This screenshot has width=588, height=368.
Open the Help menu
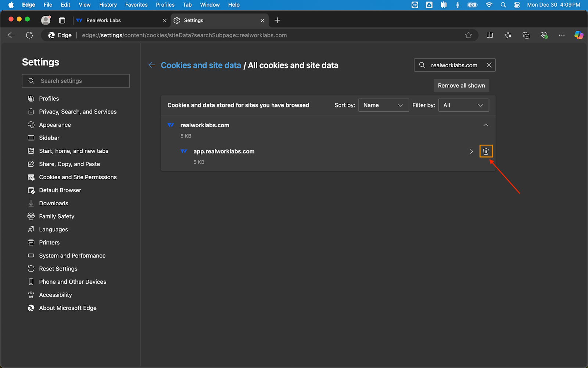pyautogui.click(x=234, y=5)
